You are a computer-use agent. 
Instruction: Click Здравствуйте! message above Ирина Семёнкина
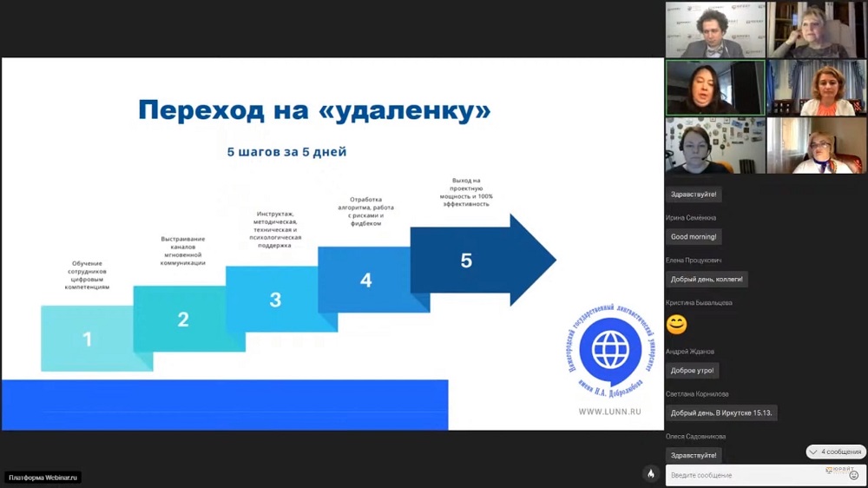coord(694,195)
